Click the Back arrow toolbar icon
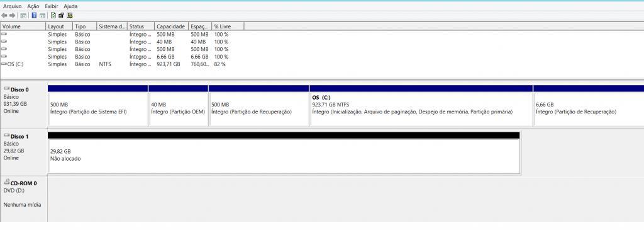 coord(4,16)
